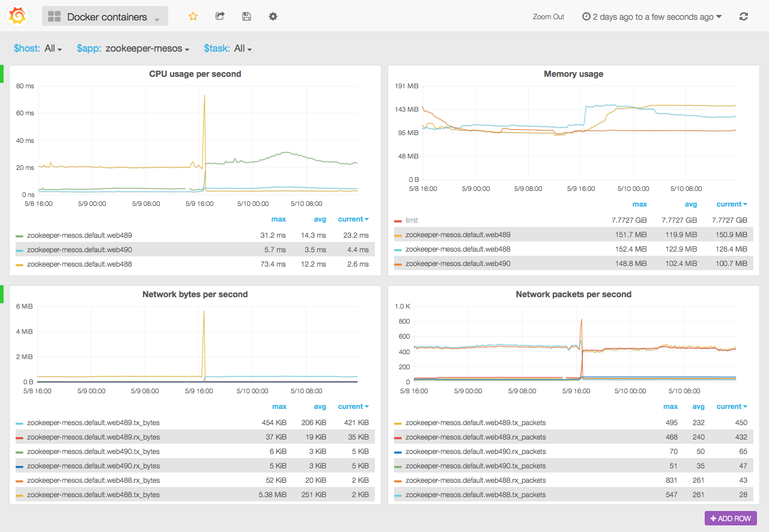The width and height of the screenshot is (769, 532).
Task: Open Network packets per second panel menu
Action: pyautogui.click(x=574, y=294)
